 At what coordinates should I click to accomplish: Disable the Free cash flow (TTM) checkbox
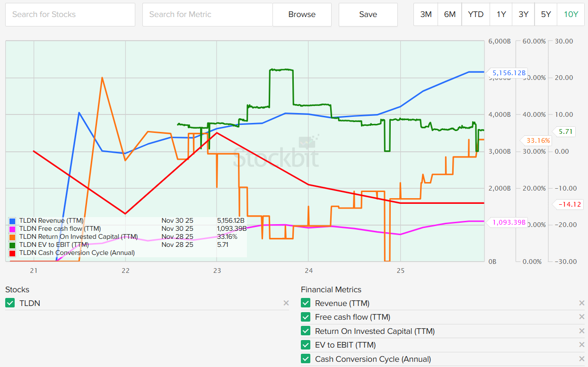pyautogui.click(x=306, y=317)
